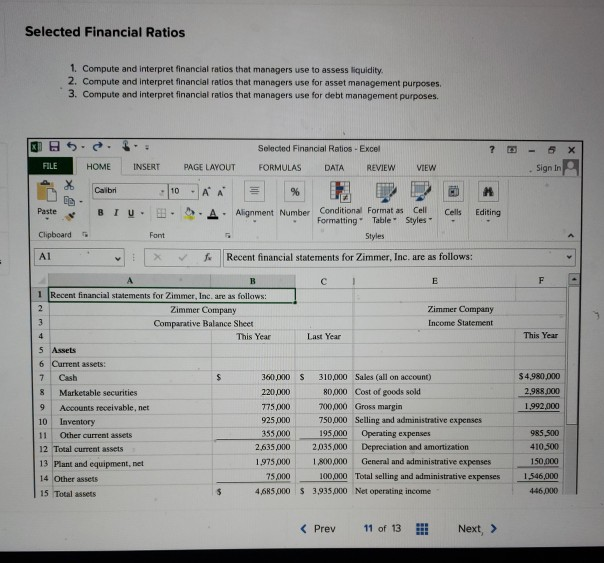Click the Sign In link
604x563 pixels.
549,168
